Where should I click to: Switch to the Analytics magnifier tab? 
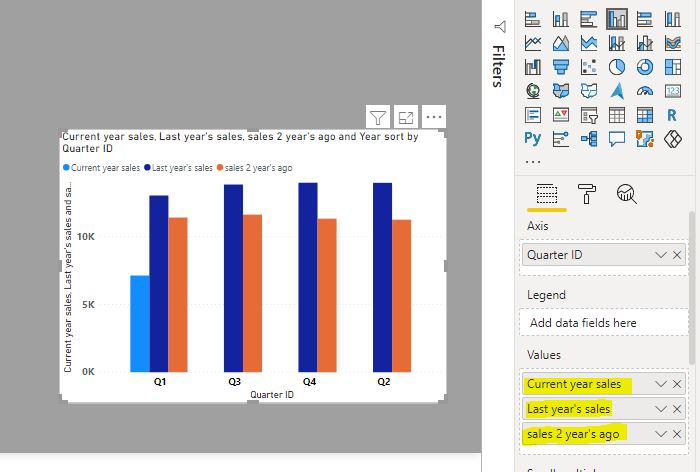pos(626,194)
